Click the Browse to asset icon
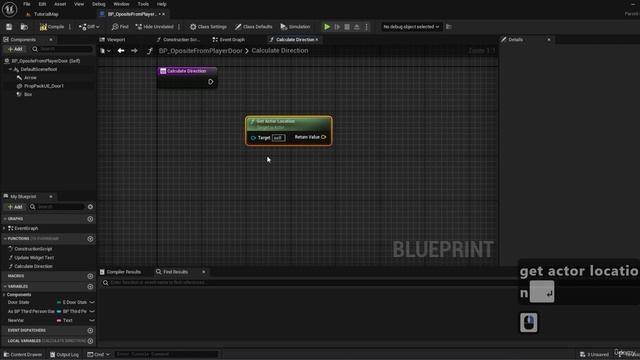The image size is (640, 360). pos(24,27)
